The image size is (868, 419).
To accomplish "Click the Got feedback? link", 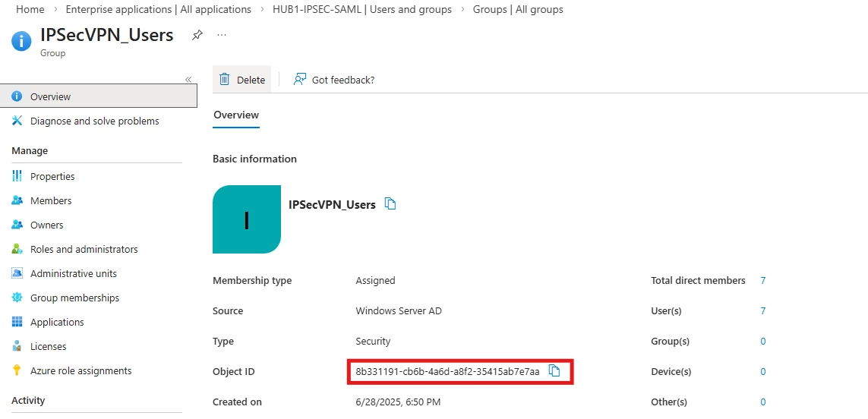I will point(343,80).
